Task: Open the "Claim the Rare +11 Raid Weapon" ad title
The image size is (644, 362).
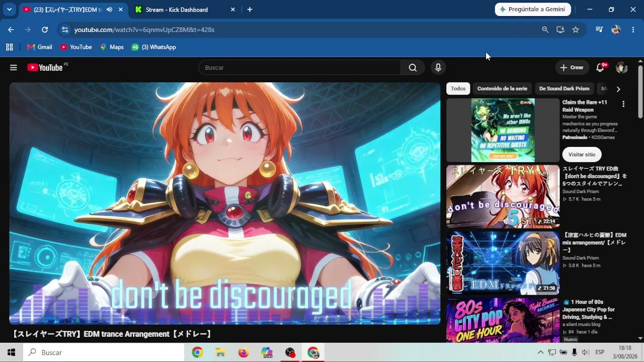Action: pos(585,106)
